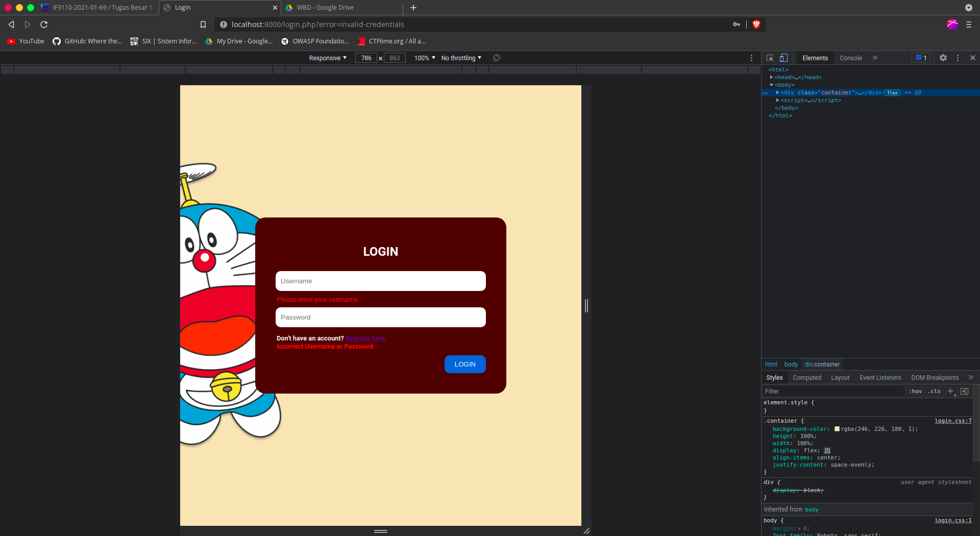Image resolution: width=980 pixels, height=536 pixels.
Task: Open the flexbox editor icon
Action: coord(827,451)
